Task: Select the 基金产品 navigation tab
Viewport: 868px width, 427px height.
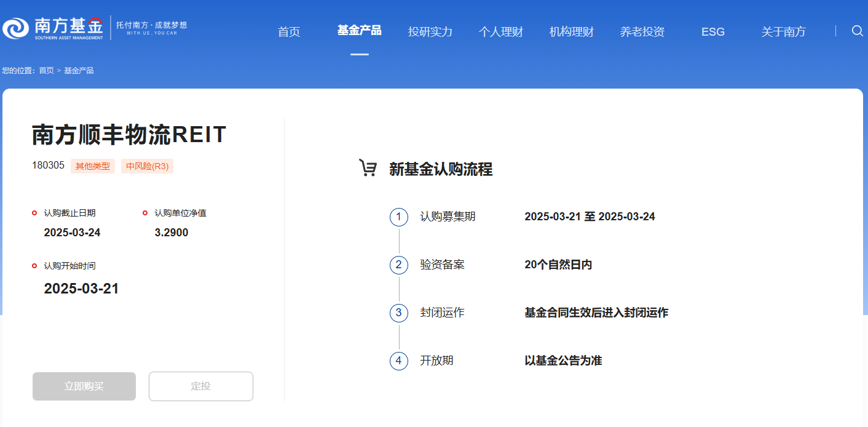Action: 359,31
